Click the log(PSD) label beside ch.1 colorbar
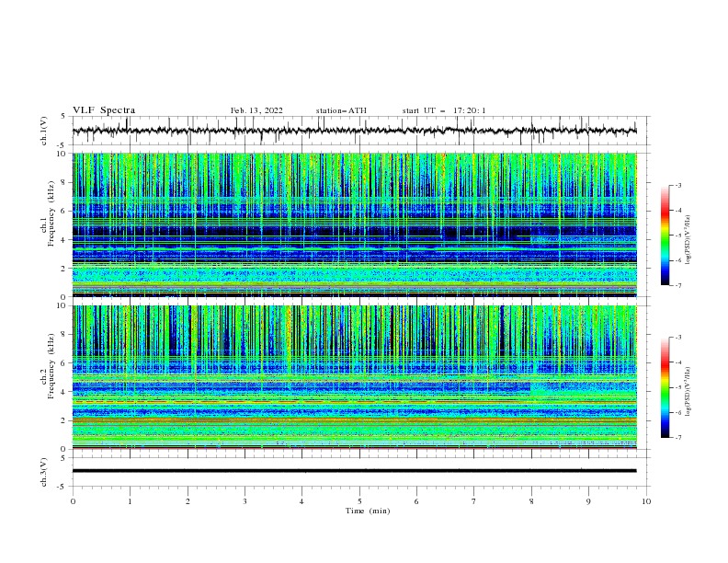This screenshot has height=563, width=728. pos(688,240)
